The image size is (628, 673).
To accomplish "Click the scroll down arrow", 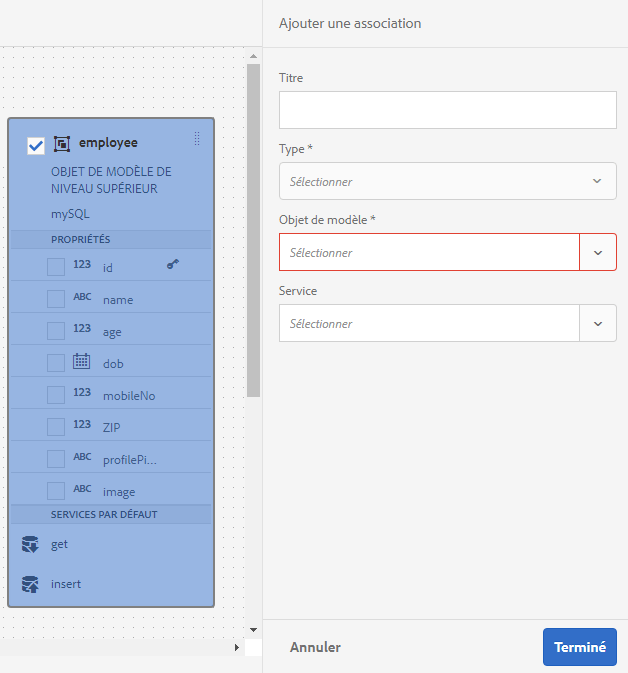I will 254,630.
